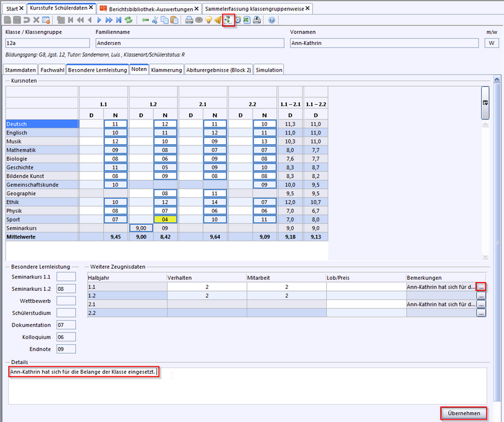The image size is (504, 422).
Task: Open remarks editor for Halbjahr 2.1
Action: click(481, 304)
